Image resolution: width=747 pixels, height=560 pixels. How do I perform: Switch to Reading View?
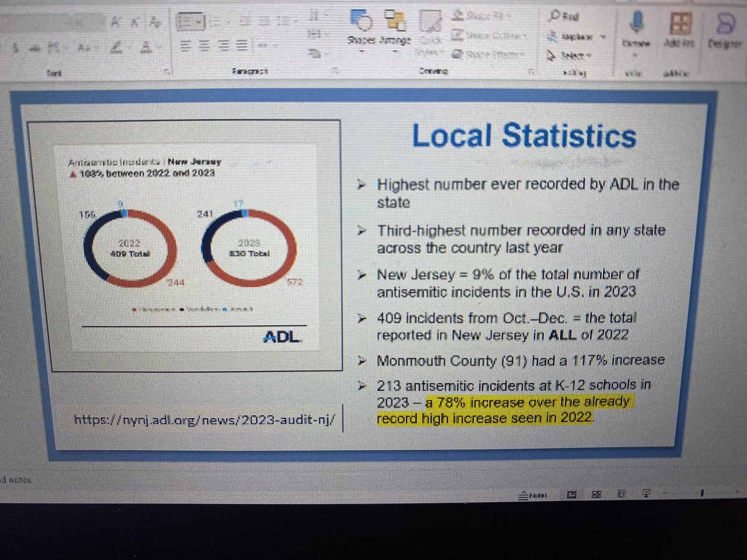(x=621, y=494)
